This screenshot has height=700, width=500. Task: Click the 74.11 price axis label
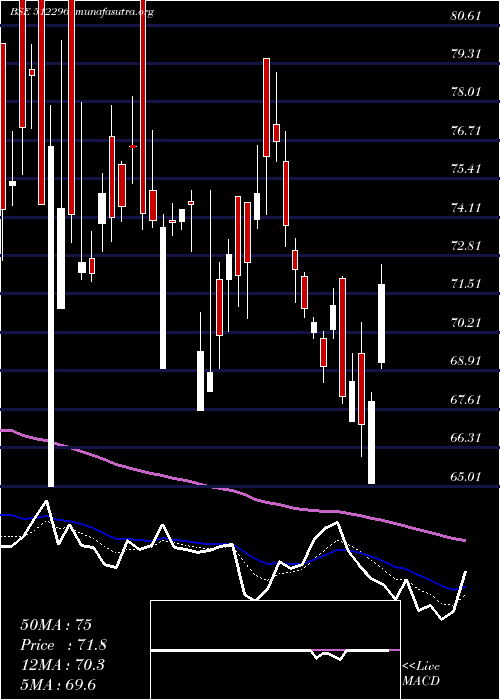(466, 208)
